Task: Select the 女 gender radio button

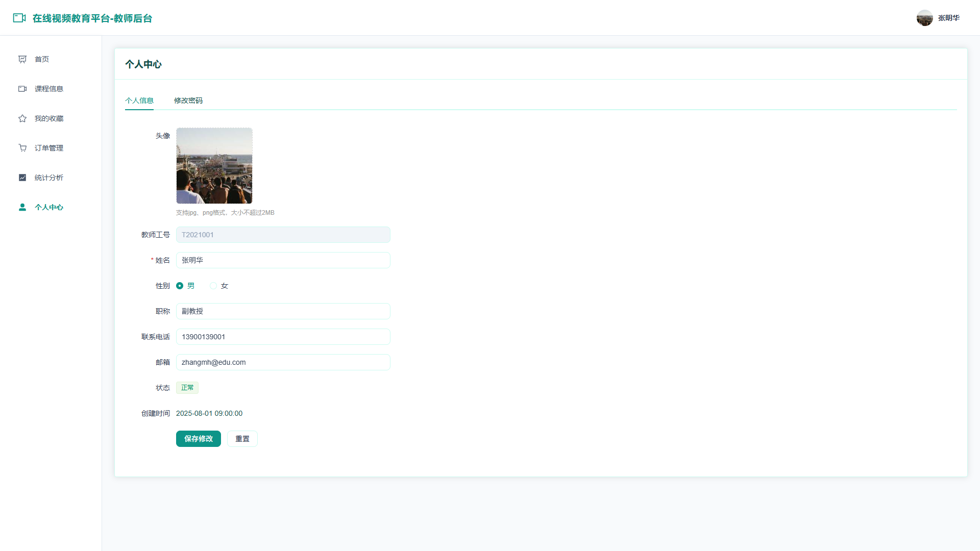Action: (213, 286)
